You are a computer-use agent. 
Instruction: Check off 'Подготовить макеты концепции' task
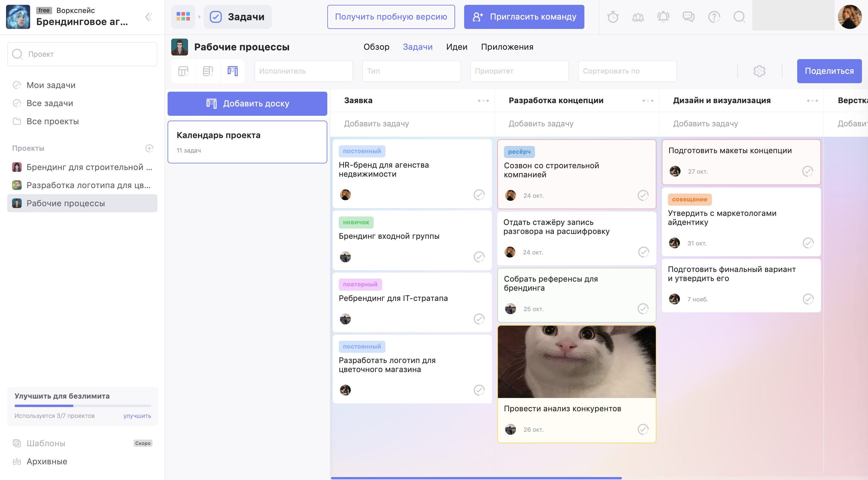coord(807,171)
